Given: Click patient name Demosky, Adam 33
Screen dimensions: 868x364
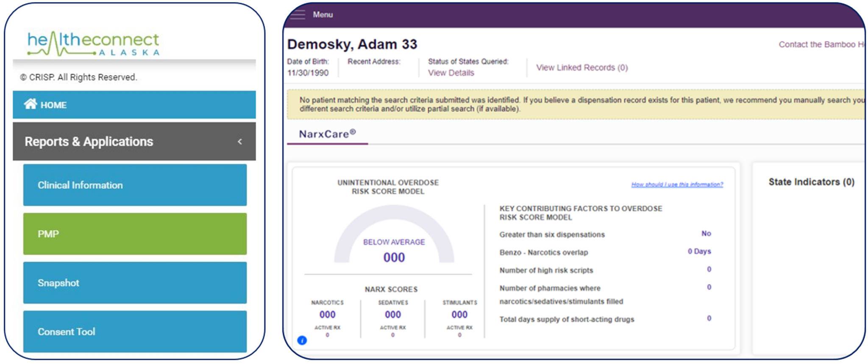Looking at the screenshot, I should [x=352, y=44].
